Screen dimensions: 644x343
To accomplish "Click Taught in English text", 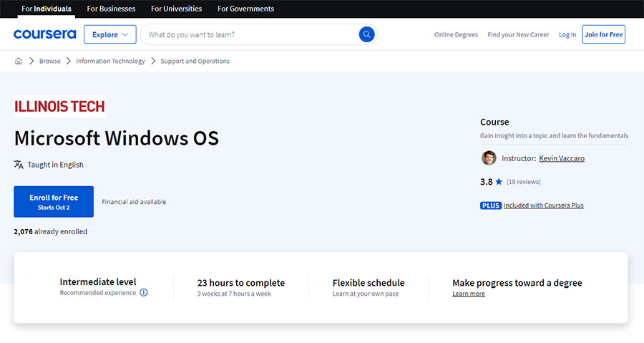I will 55,165.
